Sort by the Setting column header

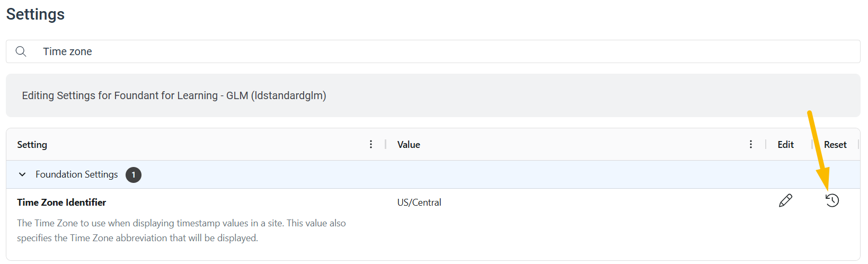tap(32, 145)
